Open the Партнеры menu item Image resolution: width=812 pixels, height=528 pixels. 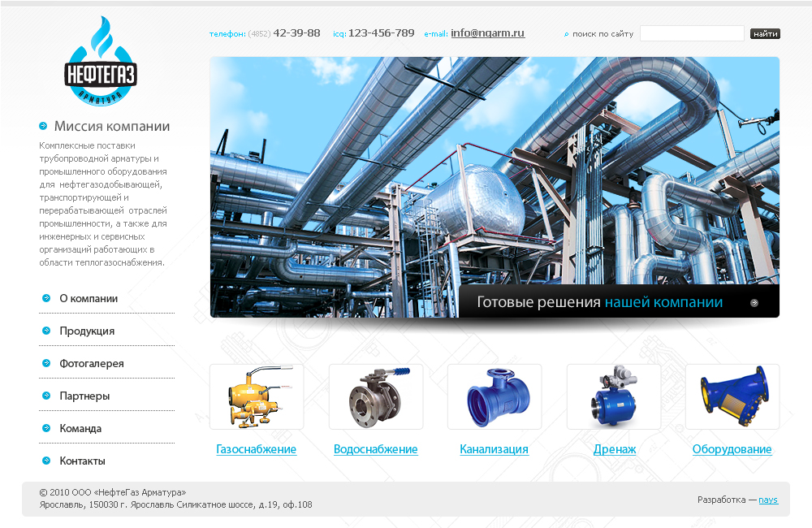84,396
